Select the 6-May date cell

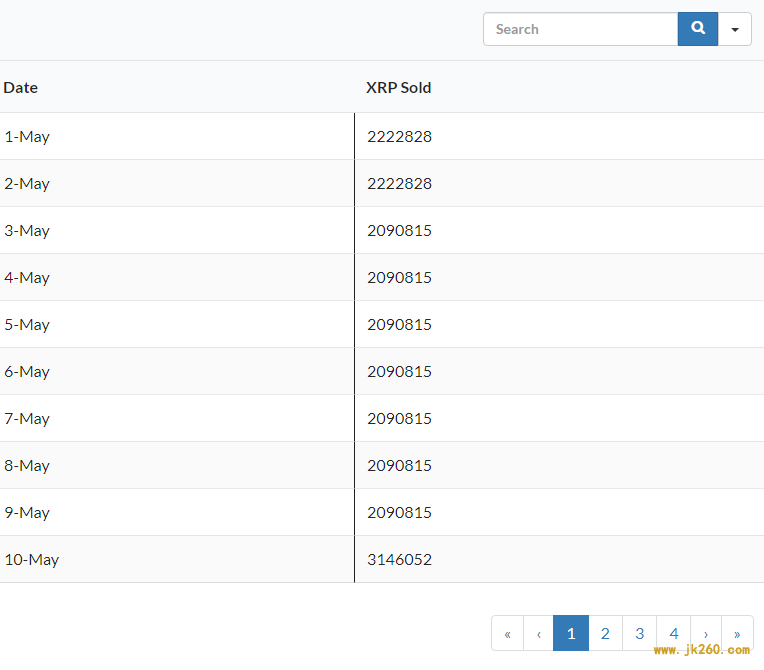point(177,372)
